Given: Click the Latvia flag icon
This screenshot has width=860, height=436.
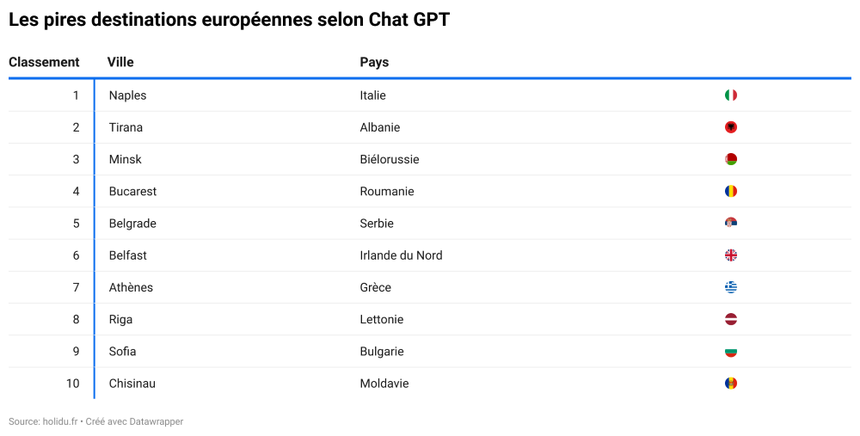Looking at the screenshot, I should (x=731, y=319).
